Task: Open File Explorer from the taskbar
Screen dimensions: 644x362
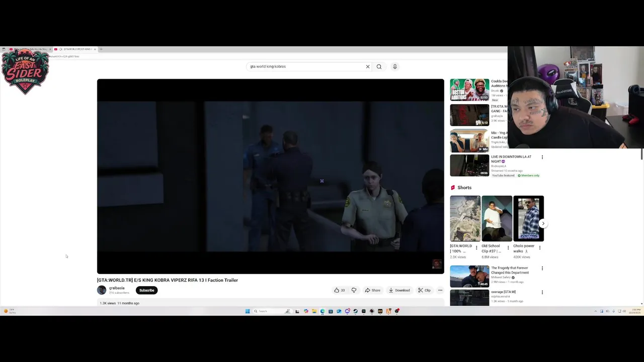Action: [x=314, y=311]
